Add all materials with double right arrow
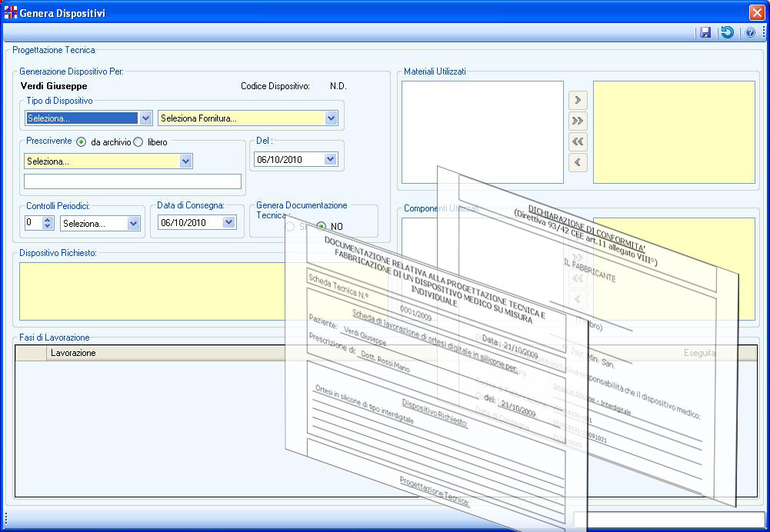Screen dimensions: 770x532 578,121
